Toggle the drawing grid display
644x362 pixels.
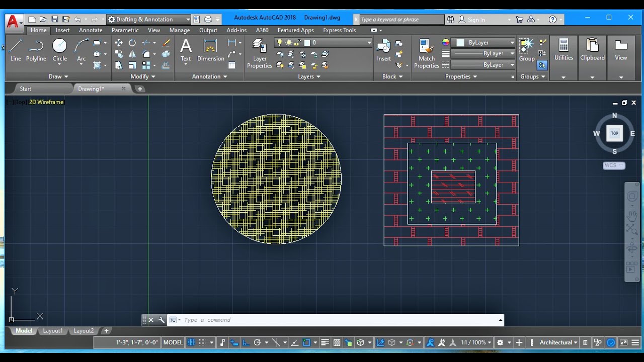click(x=191, y=342)
